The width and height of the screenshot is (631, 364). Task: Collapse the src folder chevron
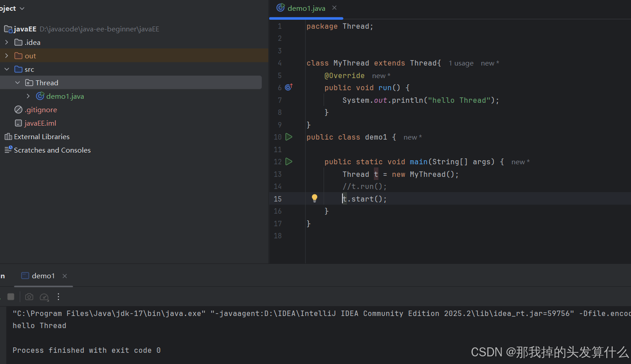(6, 69)
